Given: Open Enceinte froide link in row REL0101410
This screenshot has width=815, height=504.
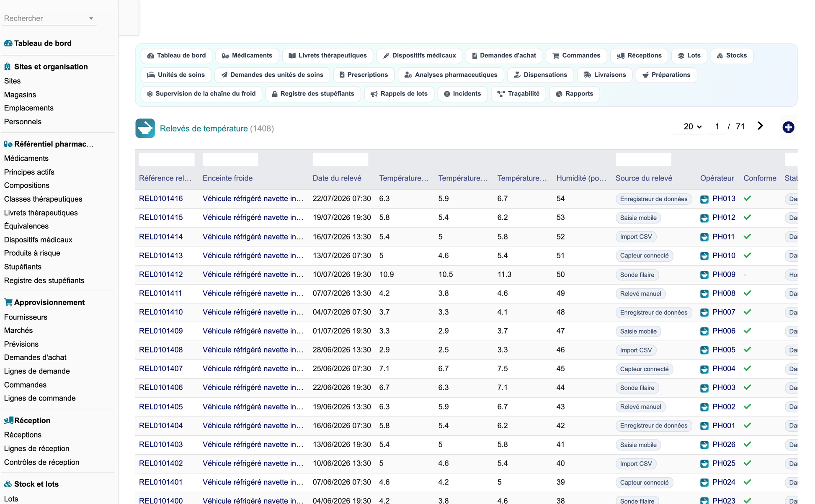Looking at the screenshot, I should coord(253,312).
